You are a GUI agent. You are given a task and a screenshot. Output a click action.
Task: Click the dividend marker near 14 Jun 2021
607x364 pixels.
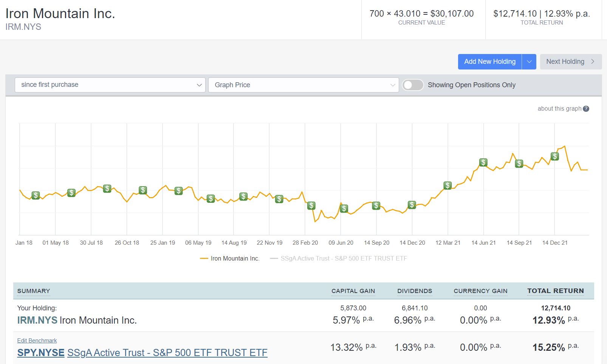483,162
